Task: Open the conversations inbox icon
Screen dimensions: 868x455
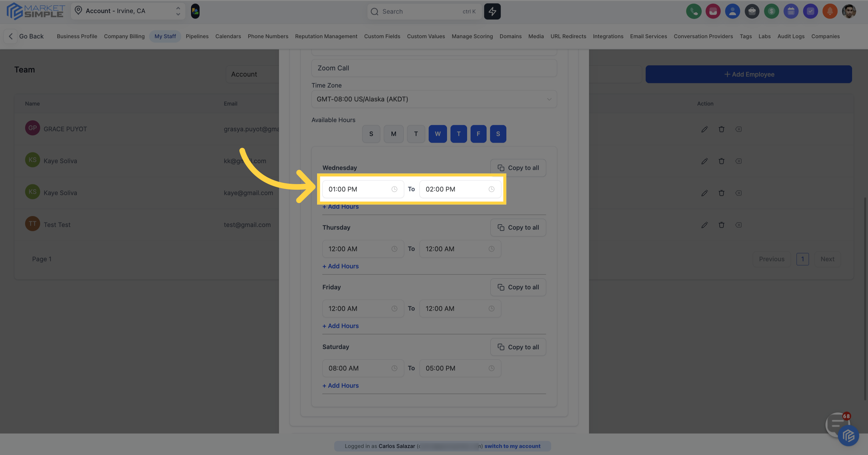Action: pos(713,11)
